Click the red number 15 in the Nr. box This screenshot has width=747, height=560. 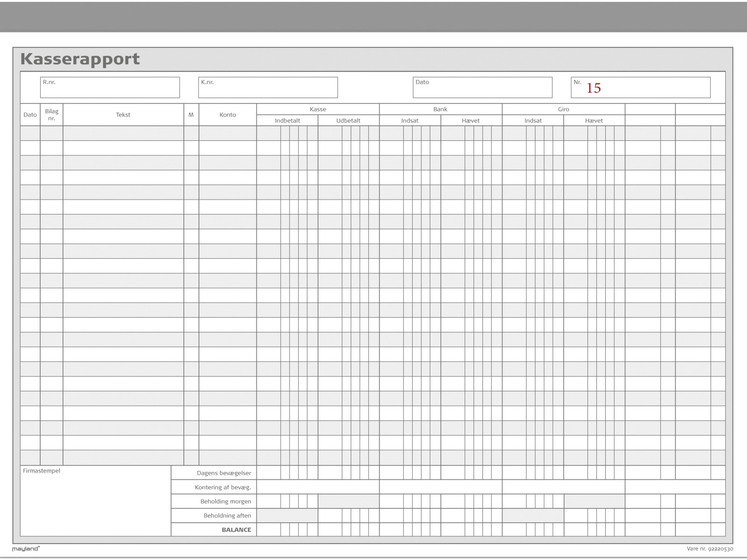coord(593,88)
